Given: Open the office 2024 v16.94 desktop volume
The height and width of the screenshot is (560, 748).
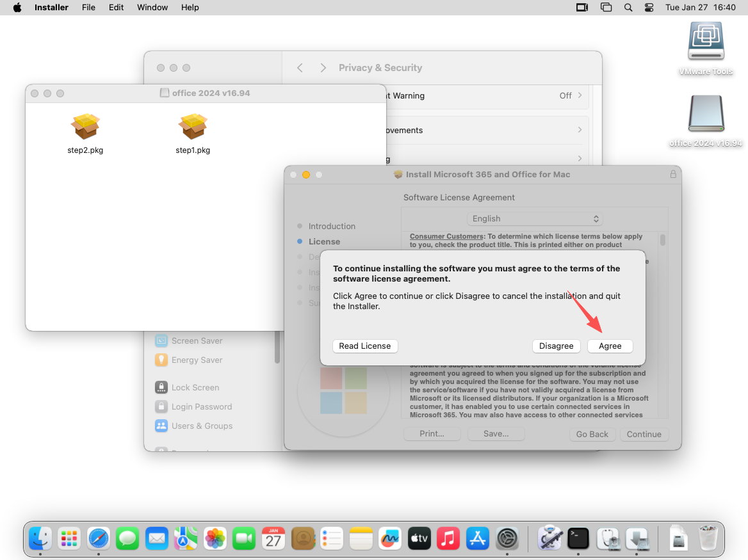Looking at the screenshot, I should (x=706, y=115).
